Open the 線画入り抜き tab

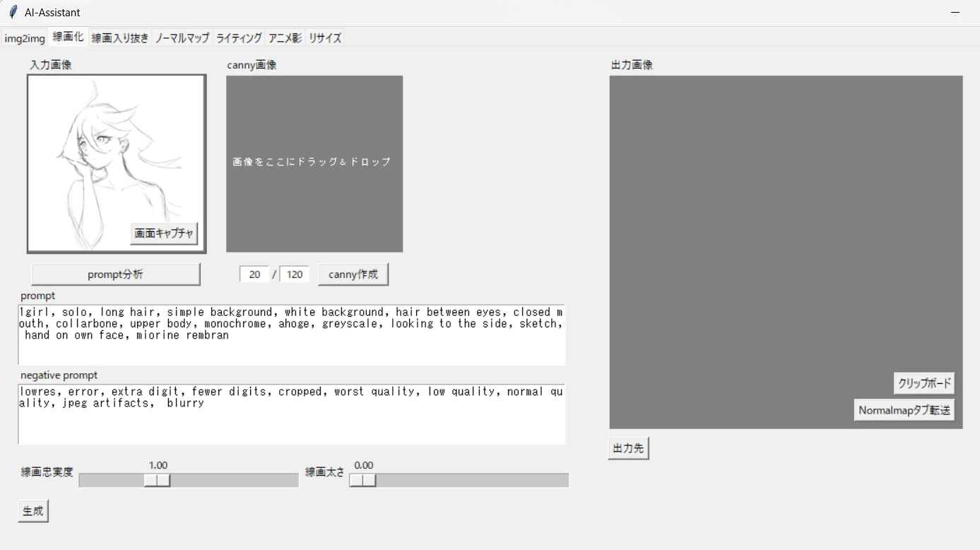[120, 38]
